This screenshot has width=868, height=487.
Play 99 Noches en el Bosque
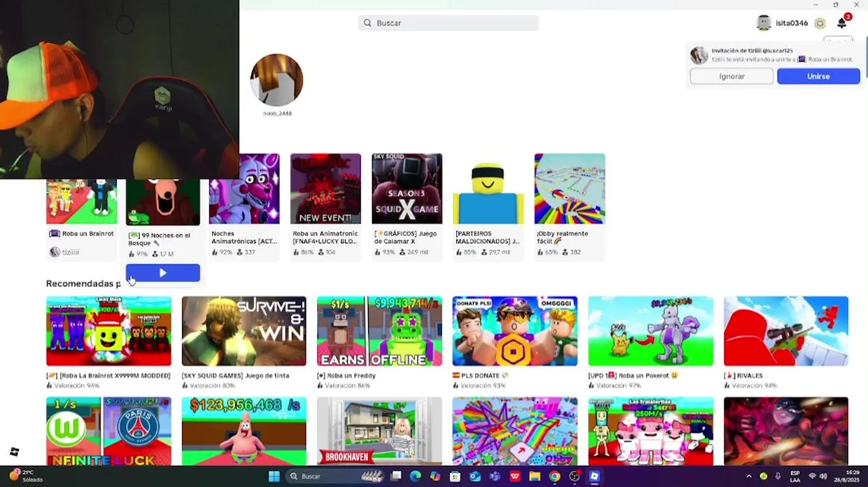163,273
